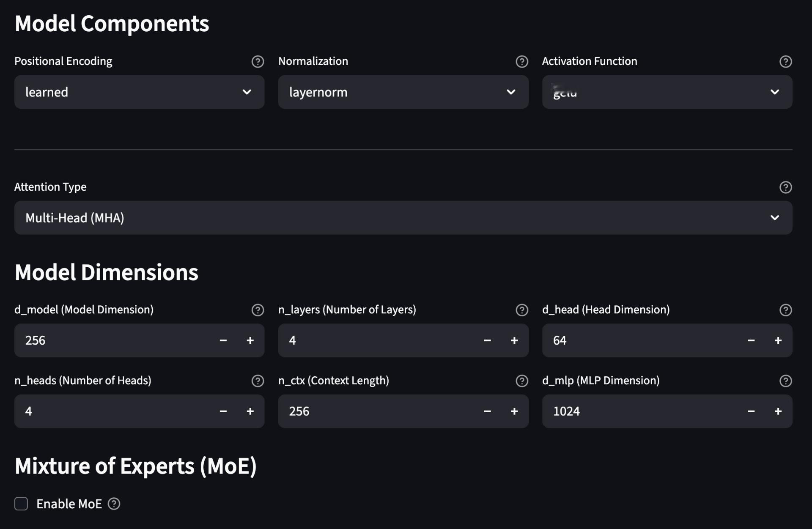Increase d_mlp with plus button
Viewport: 812px width, 529px height.
[778, 411]
